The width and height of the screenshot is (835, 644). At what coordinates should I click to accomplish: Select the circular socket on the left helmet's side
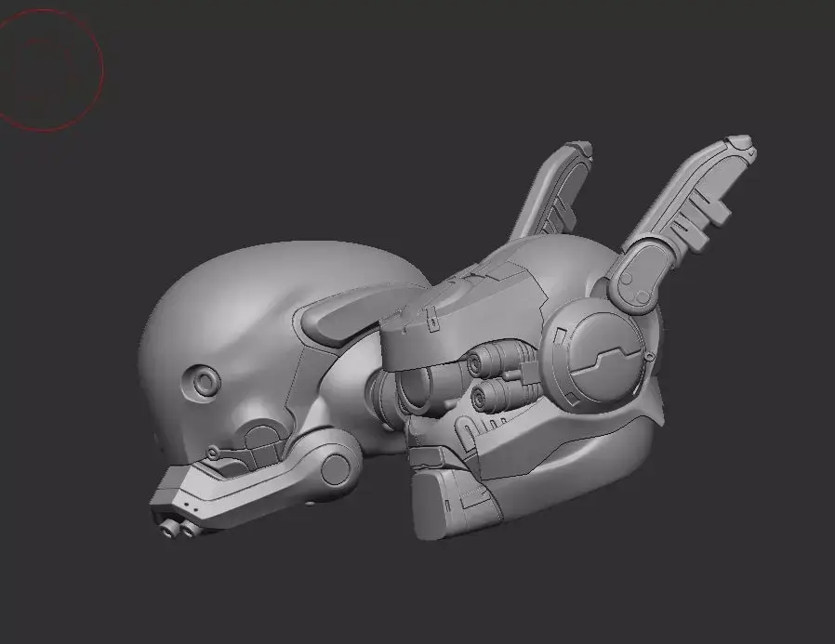201,381
